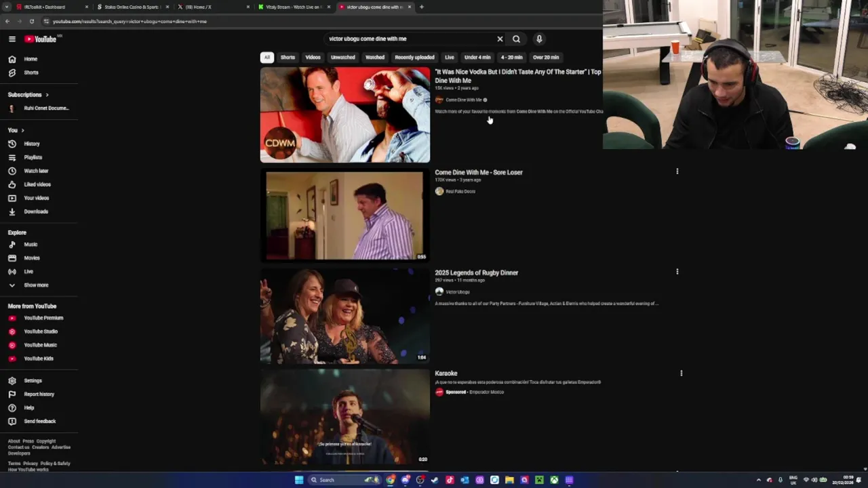Select the 4 - 20 min filter chip
868x488 pixels.
511,58
